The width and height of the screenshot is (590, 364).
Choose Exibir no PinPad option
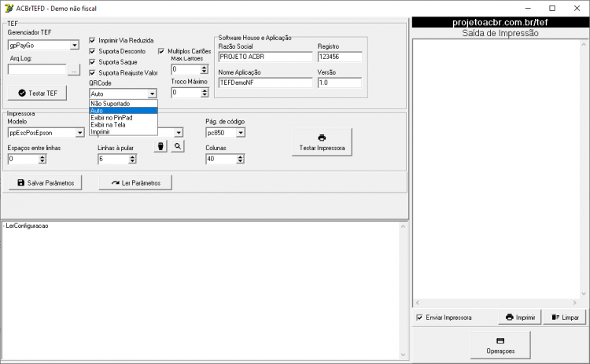[124, 118]
